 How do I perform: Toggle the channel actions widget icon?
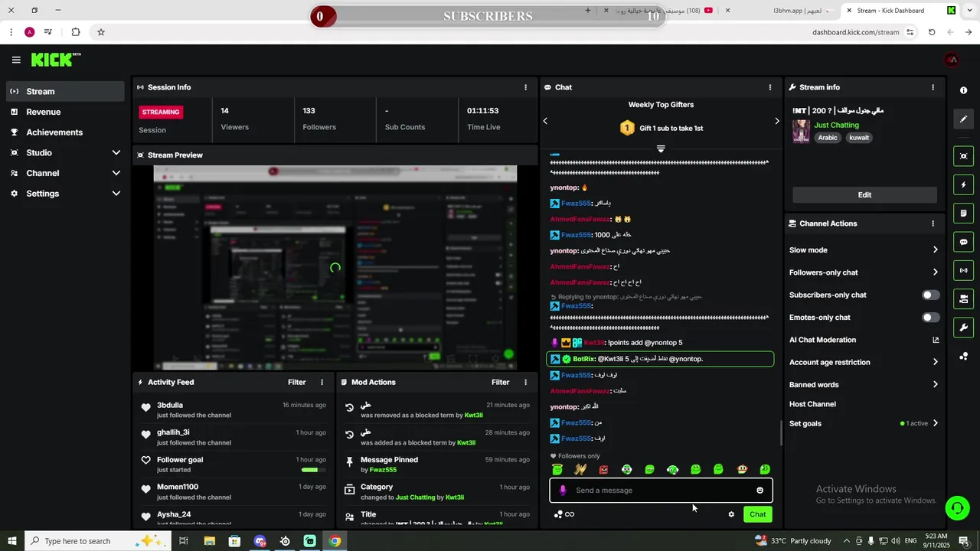pos(963,298)
